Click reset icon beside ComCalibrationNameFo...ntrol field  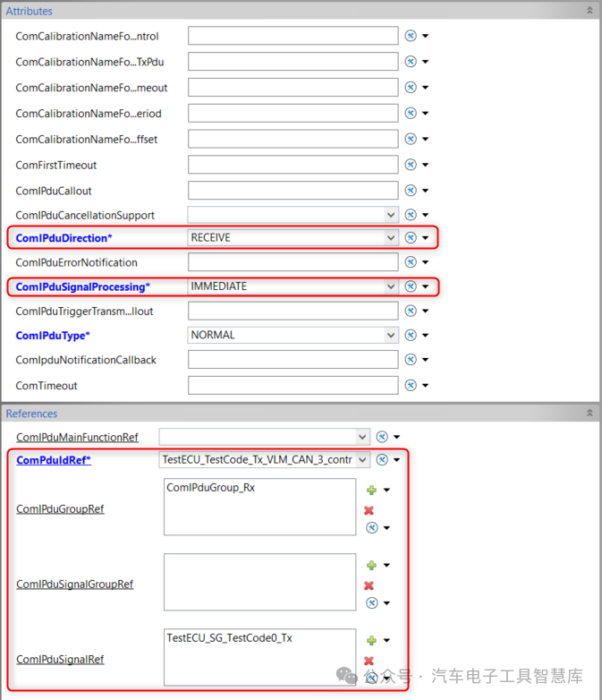[411, 36]
